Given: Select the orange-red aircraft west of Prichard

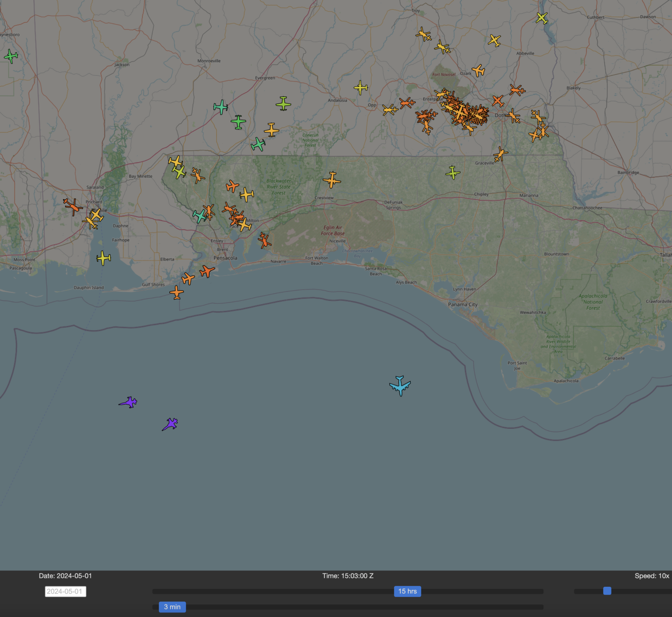Looking at the screenshot, I should point(73,206).
